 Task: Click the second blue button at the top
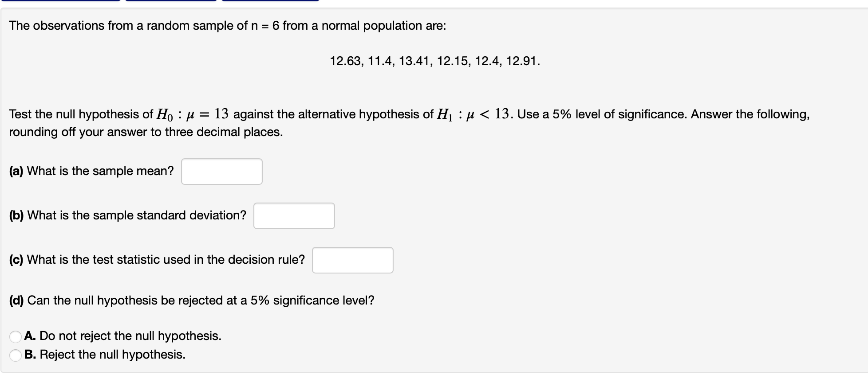pos(171,2)
